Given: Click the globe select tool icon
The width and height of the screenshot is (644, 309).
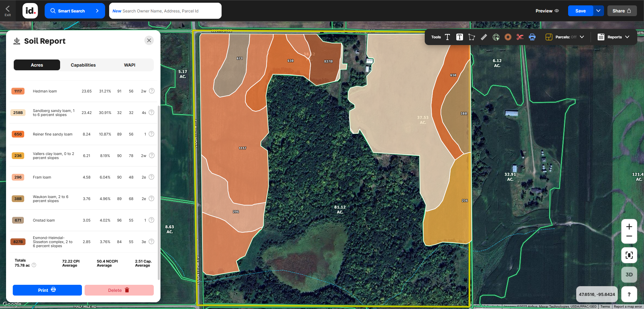Looking at the screenshot, I should [x=496, y=37].
